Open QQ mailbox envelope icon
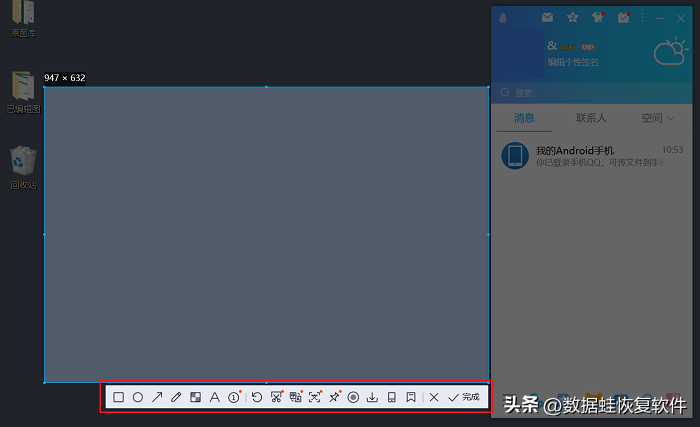 547,17
